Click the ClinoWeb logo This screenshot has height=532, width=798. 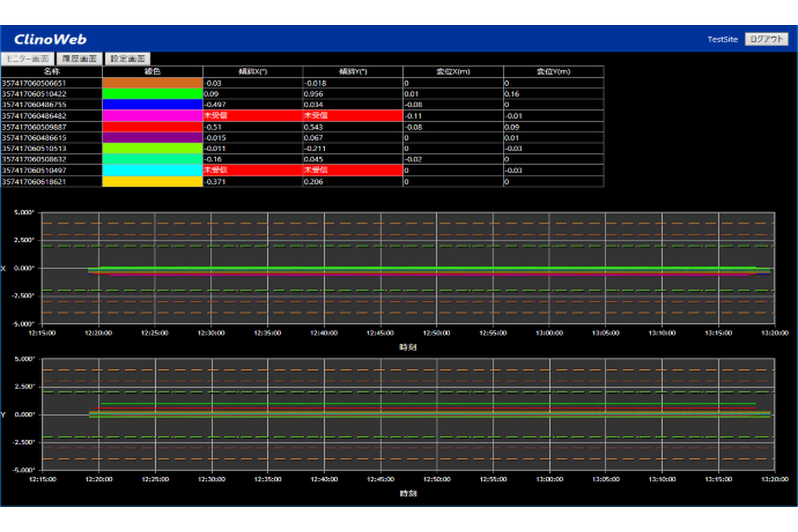tap(50, 39)
